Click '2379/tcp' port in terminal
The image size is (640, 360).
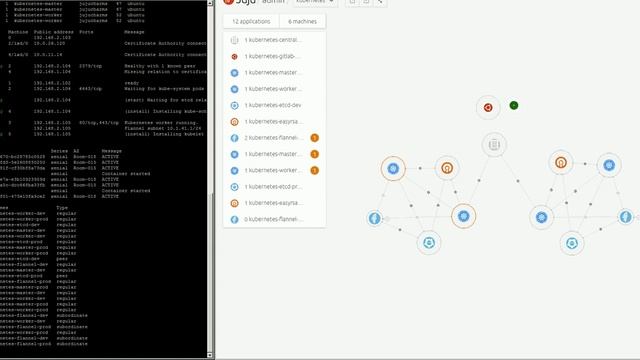tap(91, 66)
